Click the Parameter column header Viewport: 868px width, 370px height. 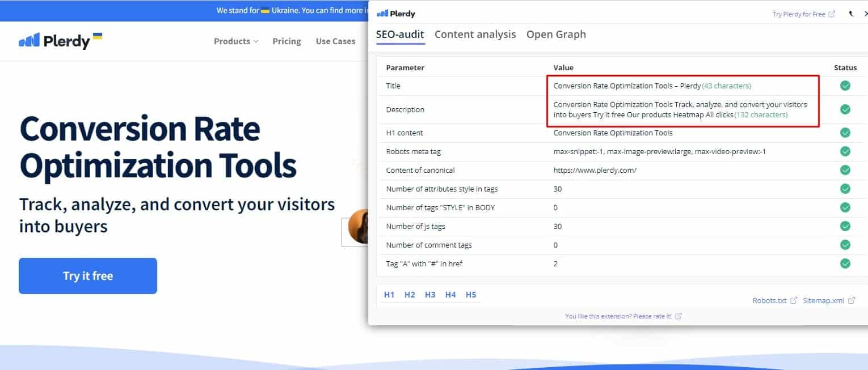pos(405,67)
